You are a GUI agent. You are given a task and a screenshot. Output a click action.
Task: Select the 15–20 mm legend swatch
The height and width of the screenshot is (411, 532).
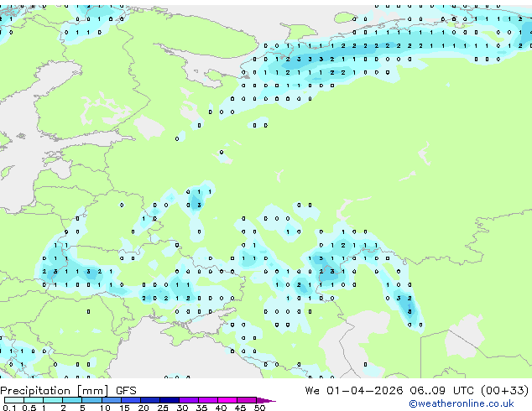click(131, 400)
